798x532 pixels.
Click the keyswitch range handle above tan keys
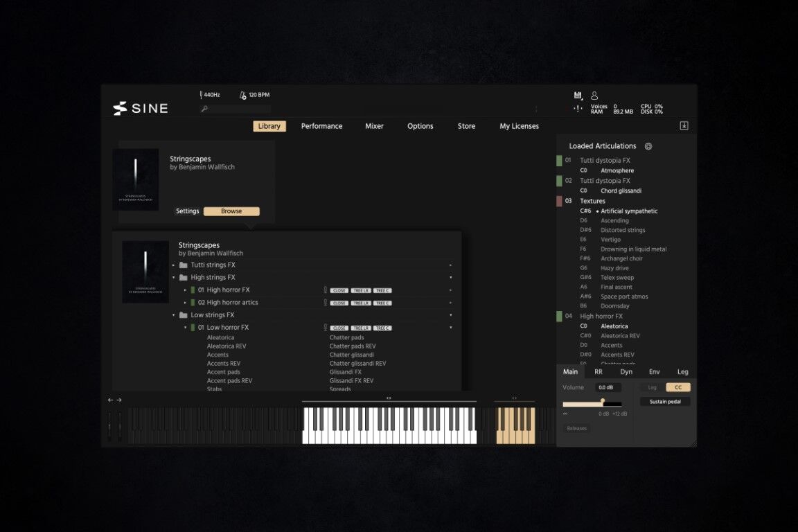pyautogui.click(x=515, y=398)
